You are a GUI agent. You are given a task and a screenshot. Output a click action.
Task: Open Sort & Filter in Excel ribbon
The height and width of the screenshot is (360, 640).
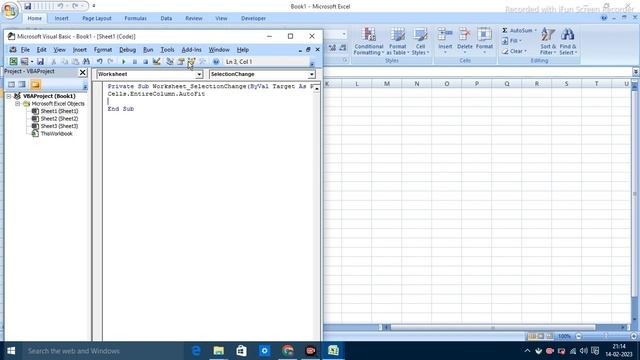548,41
